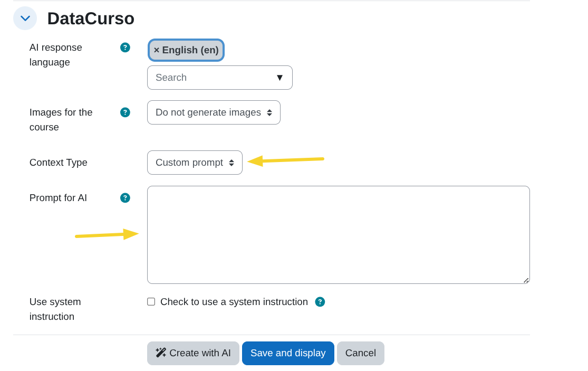
Task: Click the Save and display button
Action: (x=288, y=353)
